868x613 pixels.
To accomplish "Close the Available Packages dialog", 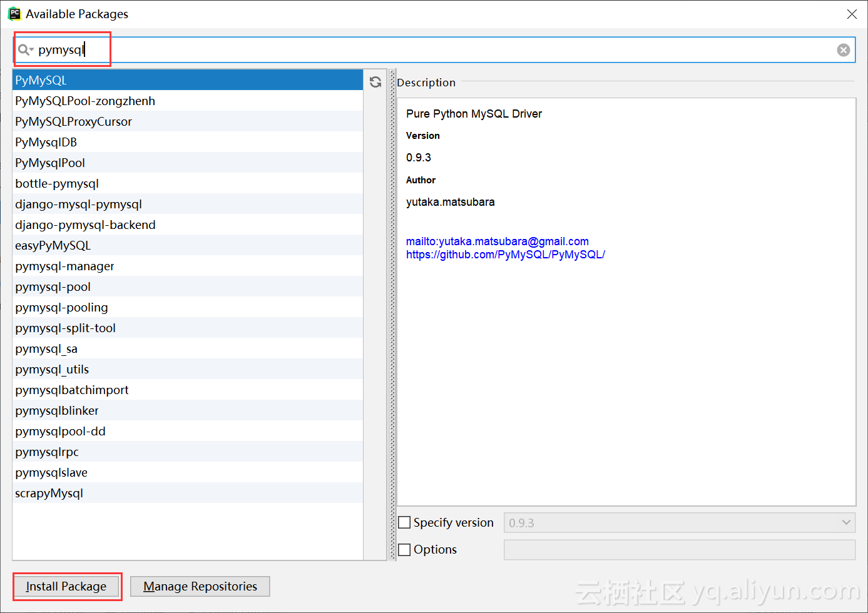I will point(852,14).
